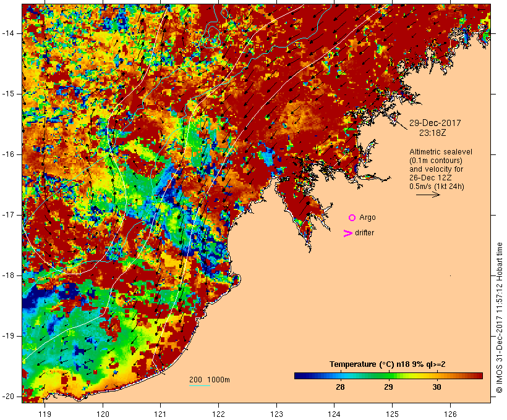Click the '125' longitude axis label
Image resolution: width=507 pixels, height=420 pixels.
tap(392, 414)
